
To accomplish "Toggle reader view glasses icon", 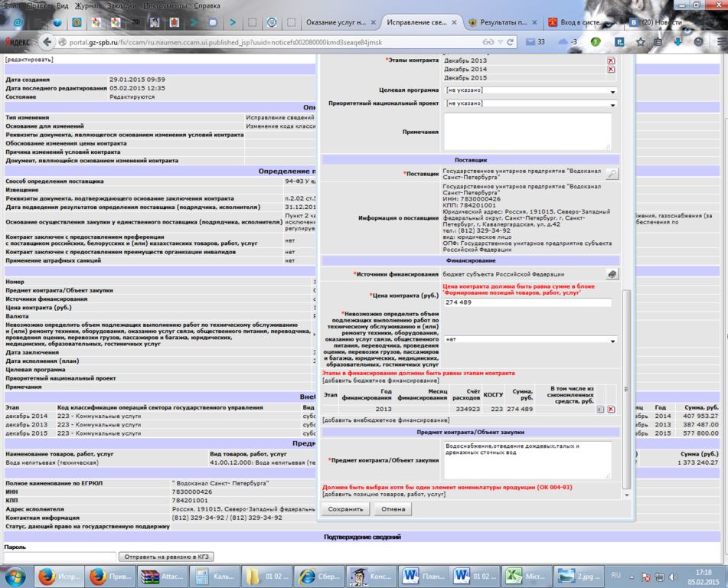I will 488,42.
